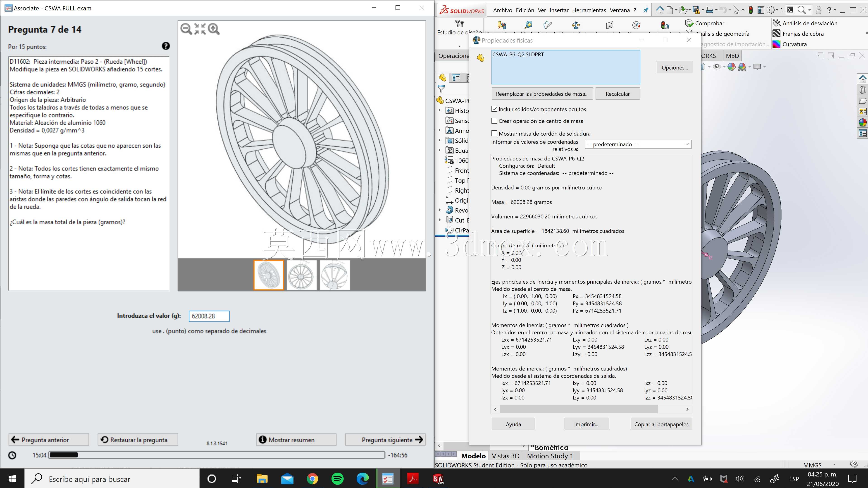Open Spotify from the Windows taskbar
868x488 pixels.
tap(337, 478)
